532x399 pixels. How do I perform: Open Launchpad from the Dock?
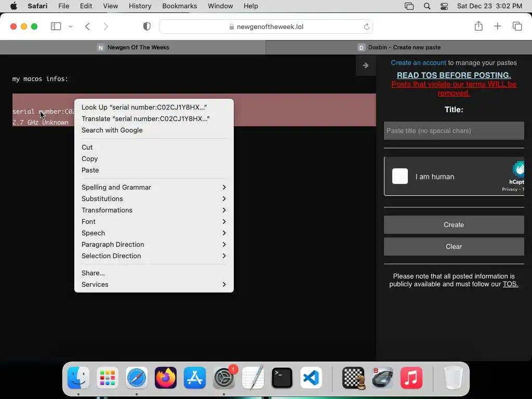pos(108,378)
